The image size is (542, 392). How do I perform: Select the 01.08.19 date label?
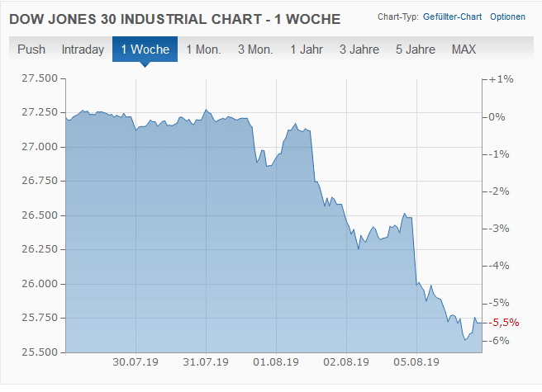pos(276,361)
